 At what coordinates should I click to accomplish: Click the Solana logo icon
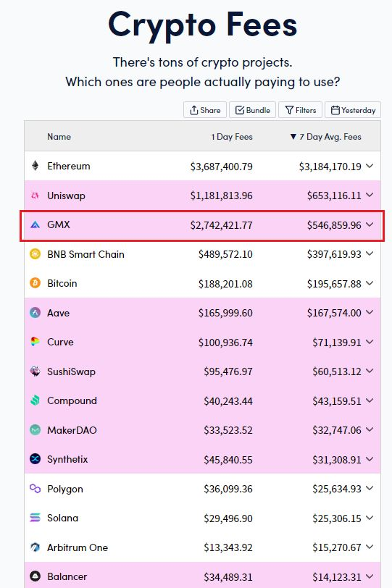coord(35,518)
